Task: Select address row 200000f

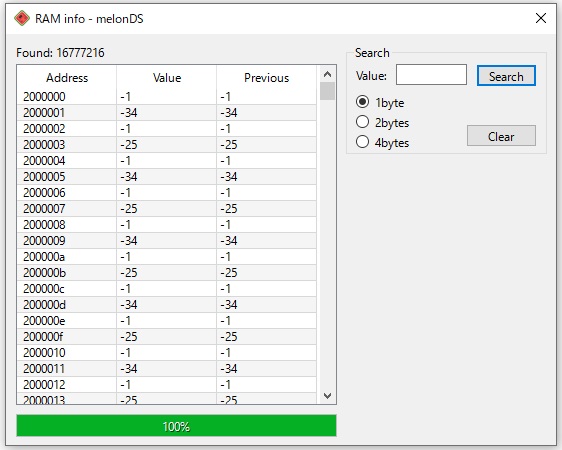Action: (x=167, y=337)
